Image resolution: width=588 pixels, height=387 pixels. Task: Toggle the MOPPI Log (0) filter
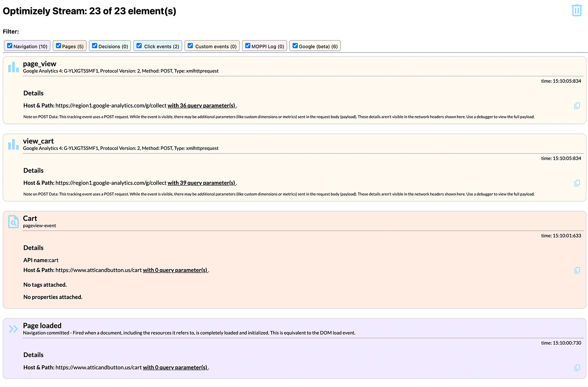coord(248,46)
